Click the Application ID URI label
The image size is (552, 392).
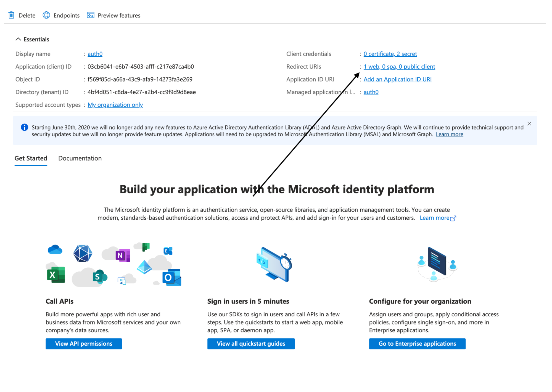tap(310, 80)
